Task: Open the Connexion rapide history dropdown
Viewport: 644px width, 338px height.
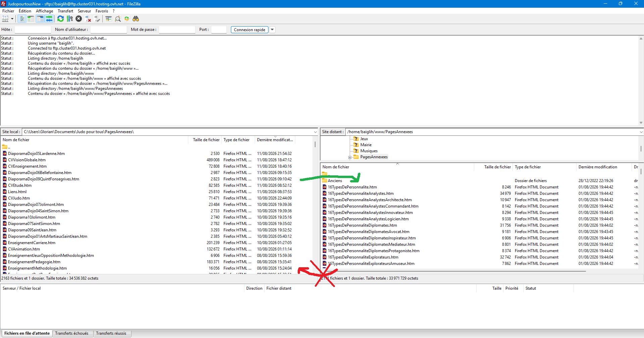Action: coord(273,30)
